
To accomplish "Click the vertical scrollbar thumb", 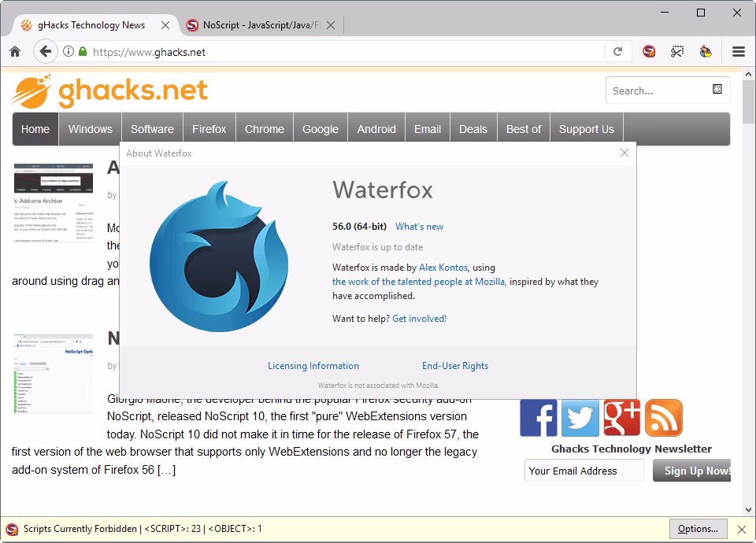I will coord(748,102).
